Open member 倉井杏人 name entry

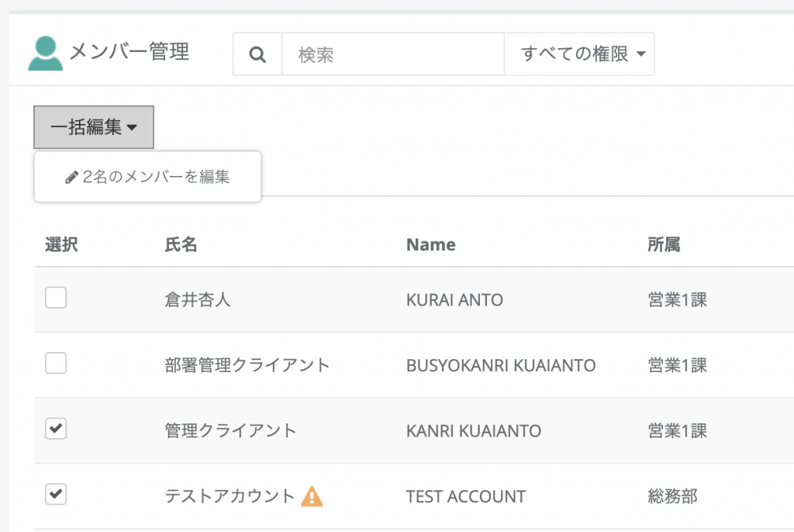[x=198, y=299]
